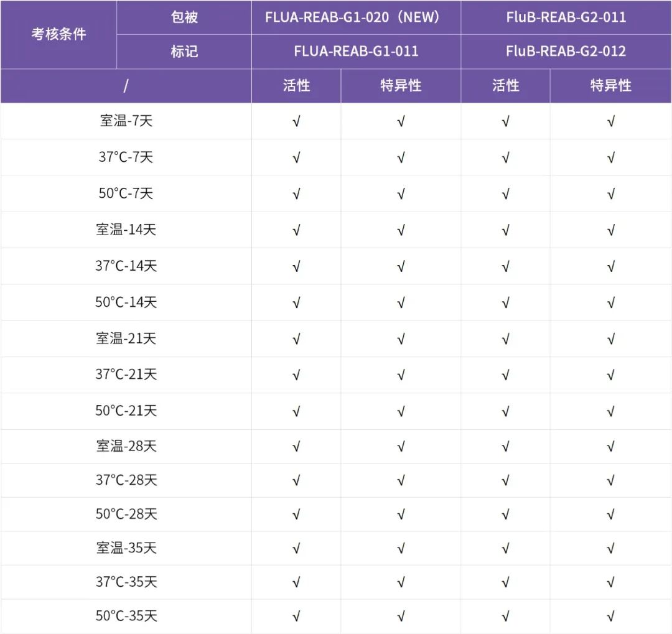The height and width of the screenshot is (634, 672).
Task: Click the 标记 header cell
Action: 184,51
